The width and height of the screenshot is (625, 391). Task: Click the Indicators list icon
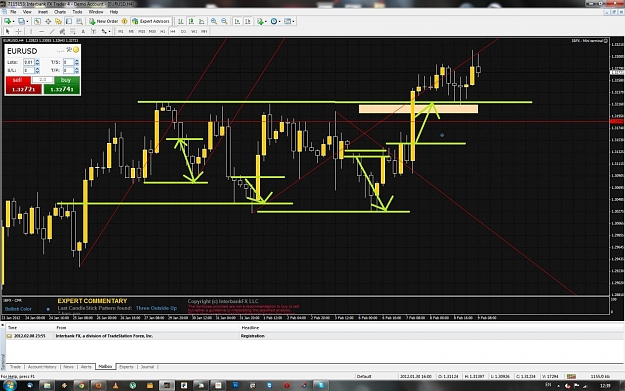coord(260,21)
